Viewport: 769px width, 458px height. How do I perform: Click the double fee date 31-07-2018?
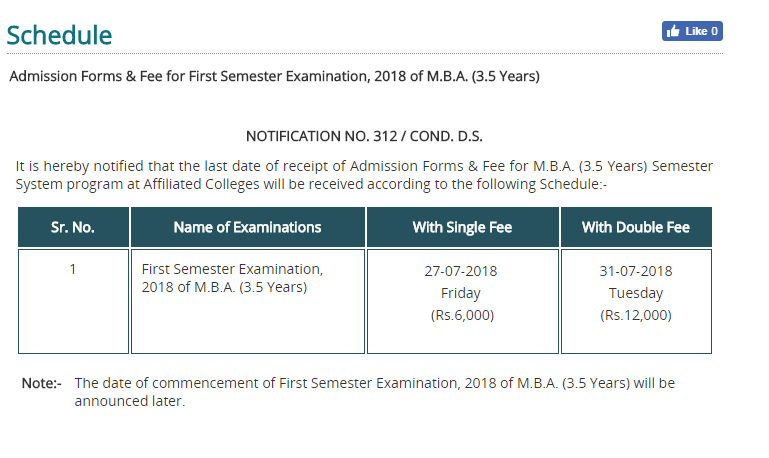[x=636, y=271]
